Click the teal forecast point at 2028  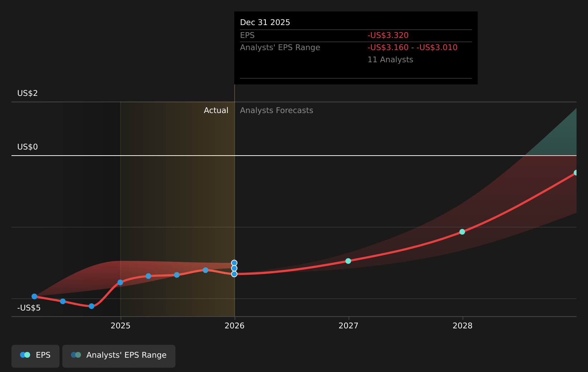coord(462,232)
